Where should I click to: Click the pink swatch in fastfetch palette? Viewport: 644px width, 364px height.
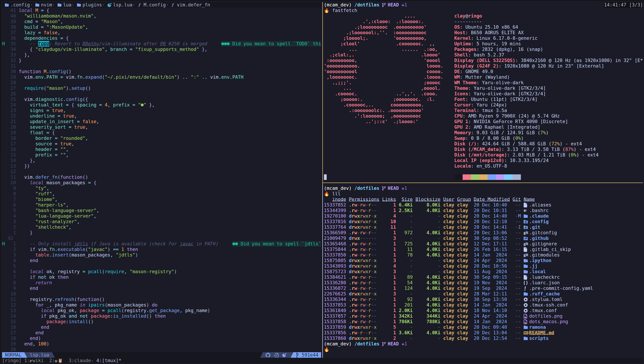point(466,177)
